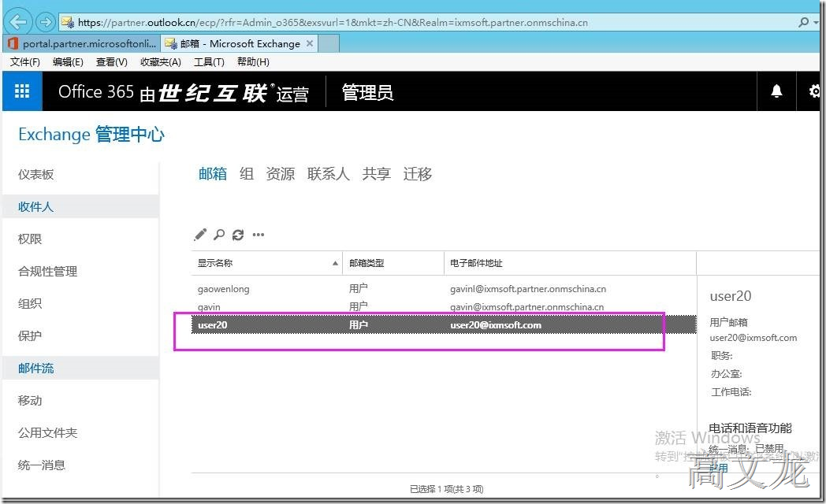
Task: Open the notifications bell
Action: click(776, 91)
